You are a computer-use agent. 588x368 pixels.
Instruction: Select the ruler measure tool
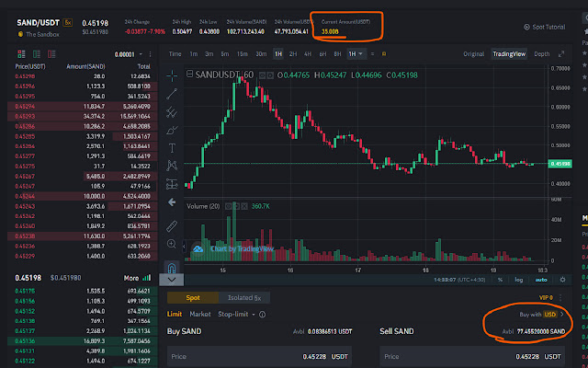point(172,226)
